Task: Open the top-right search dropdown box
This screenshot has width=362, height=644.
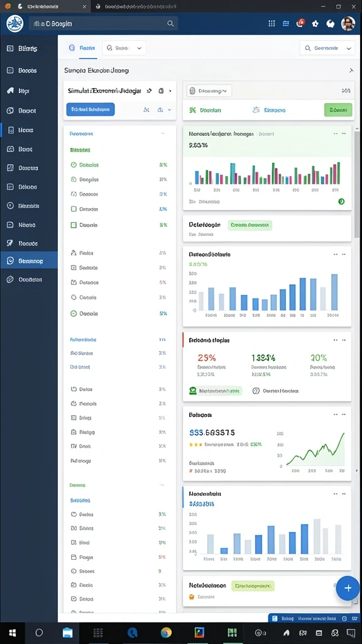Action: pos(327,48)
